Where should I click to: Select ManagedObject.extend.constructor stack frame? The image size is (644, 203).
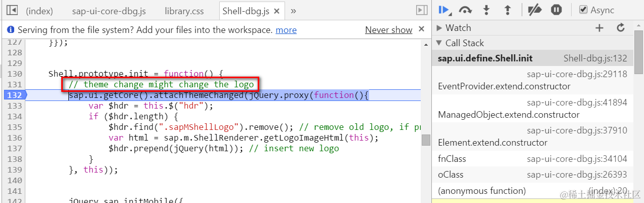pos(533,109)
